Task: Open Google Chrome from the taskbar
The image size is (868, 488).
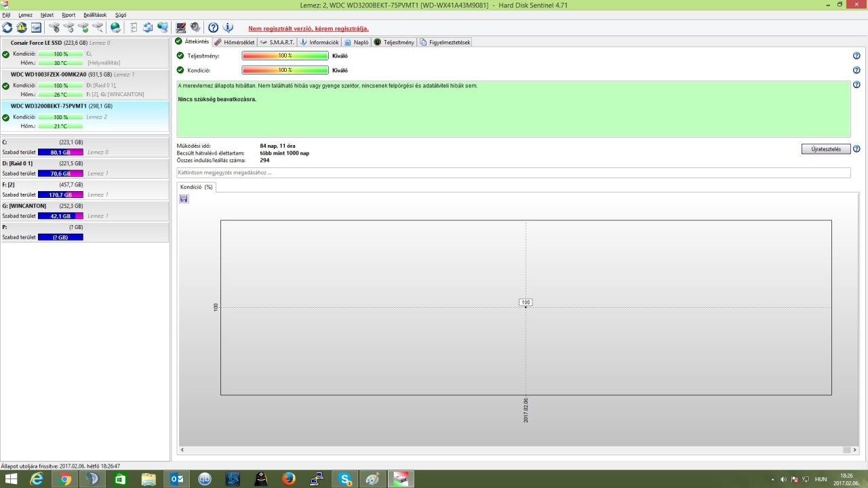Action: [64, 479]
